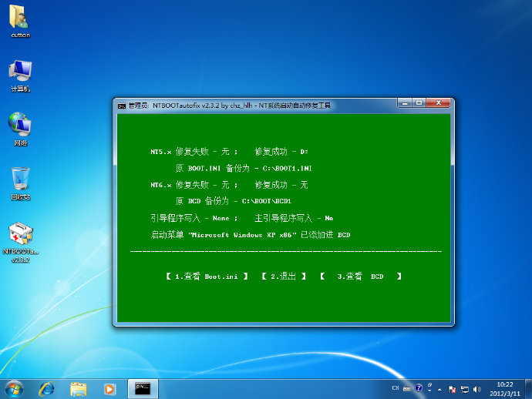Open the Windows Start menu orb
The image size is (532, 399).
pos(14,389)
